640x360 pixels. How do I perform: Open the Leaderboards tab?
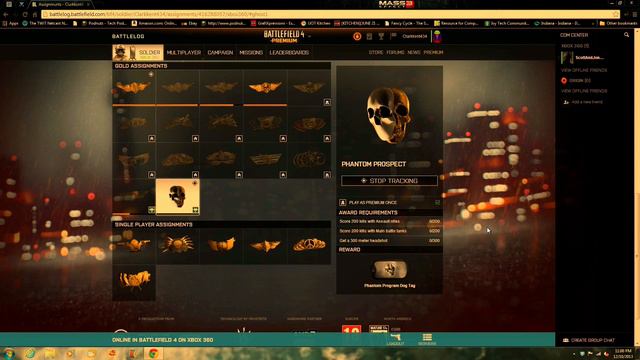(289, 53)
